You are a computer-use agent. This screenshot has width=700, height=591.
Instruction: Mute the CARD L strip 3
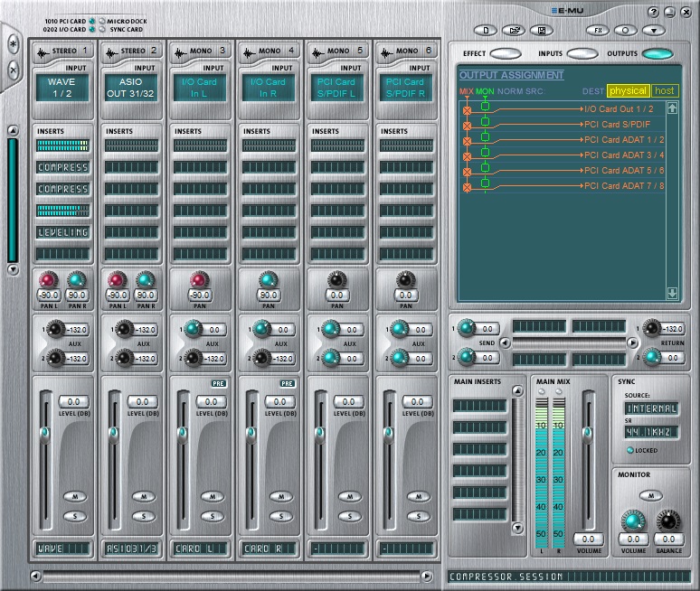[212, 496]
